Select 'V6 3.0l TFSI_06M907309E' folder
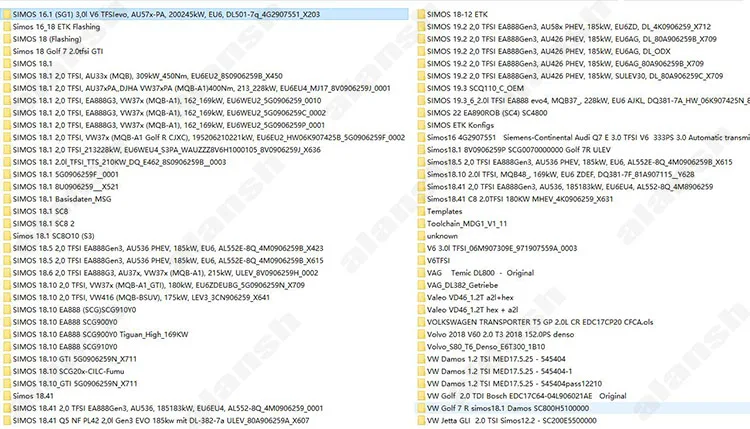The width and height of the screenshot is (750, 429). pos(502,248)
